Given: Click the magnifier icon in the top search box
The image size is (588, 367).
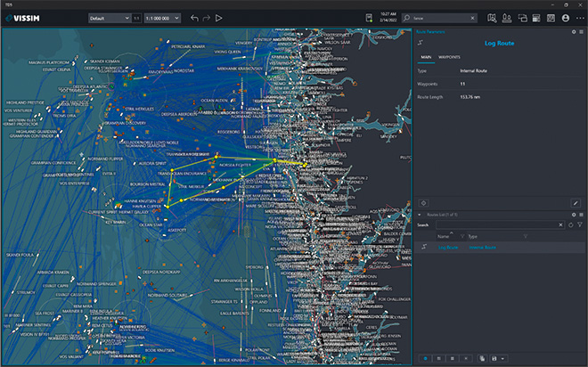Looking at the screenshot, I should pyautogui.click(x=406, y=18).
